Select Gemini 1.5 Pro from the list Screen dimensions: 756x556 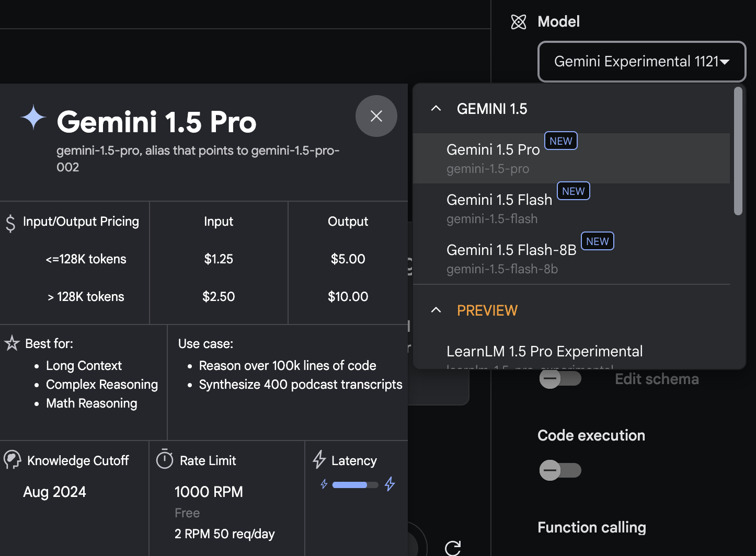pyautogui.click(x=571, y=158)
